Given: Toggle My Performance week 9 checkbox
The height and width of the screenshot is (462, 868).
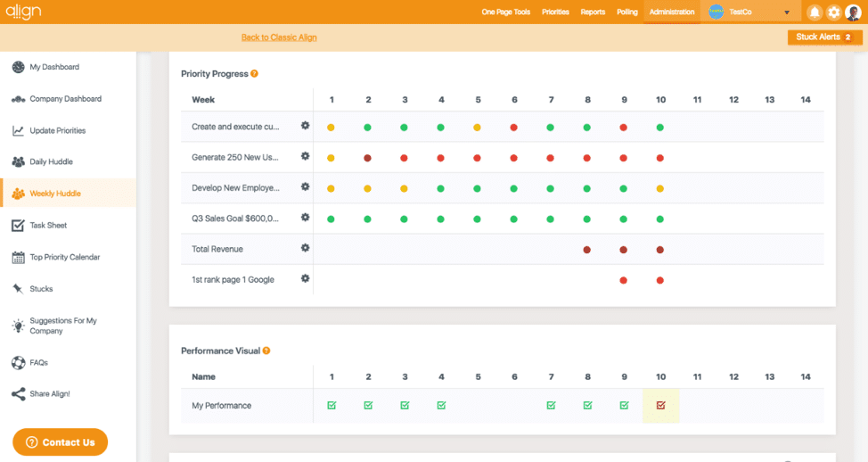Looking at the screenshot, I should (x=624, y=405).
